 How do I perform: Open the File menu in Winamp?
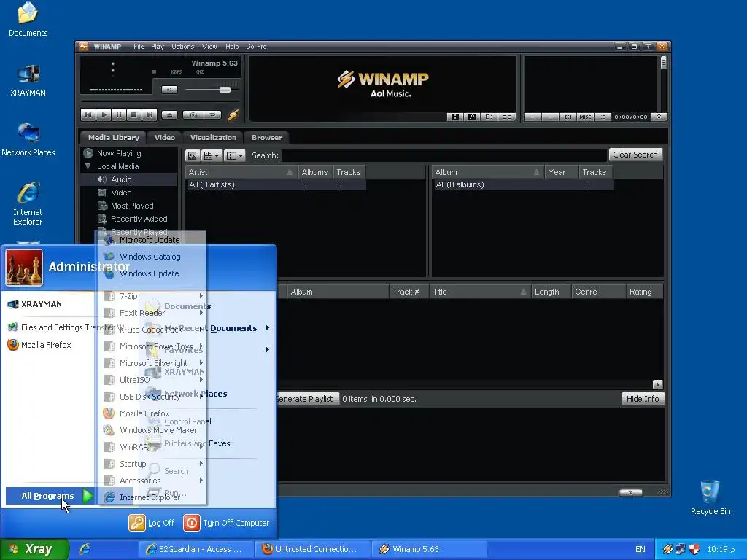click(x=139, y=47)
